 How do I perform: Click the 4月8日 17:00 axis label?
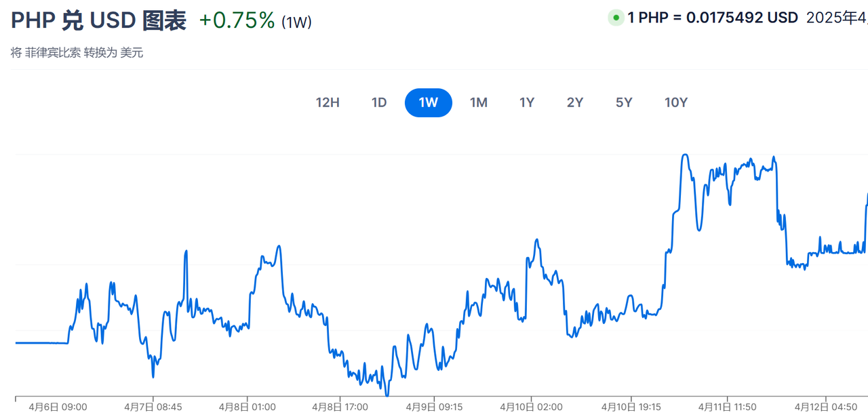pyautogui.click(x=340, y=407)
